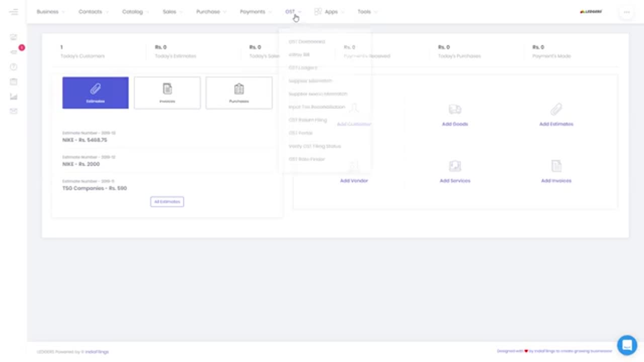Viewport: 644px width, 362px height.
Task: Click the Add Services icon
Action: coord(454,166)
